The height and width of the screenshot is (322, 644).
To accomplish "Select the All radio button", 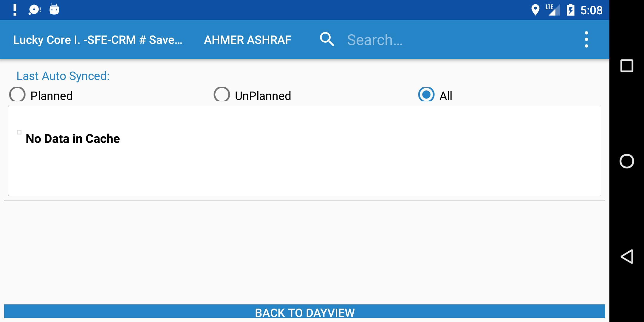I will tap(435, 95).
